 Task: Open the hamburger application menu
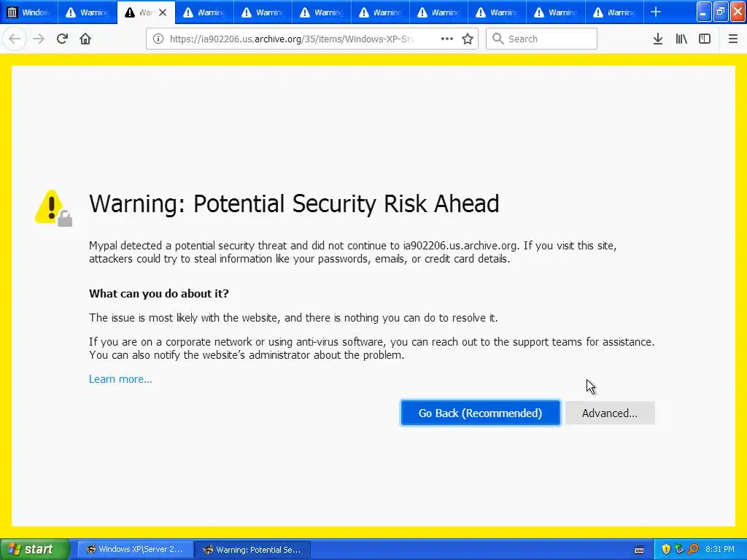(732, 39)
